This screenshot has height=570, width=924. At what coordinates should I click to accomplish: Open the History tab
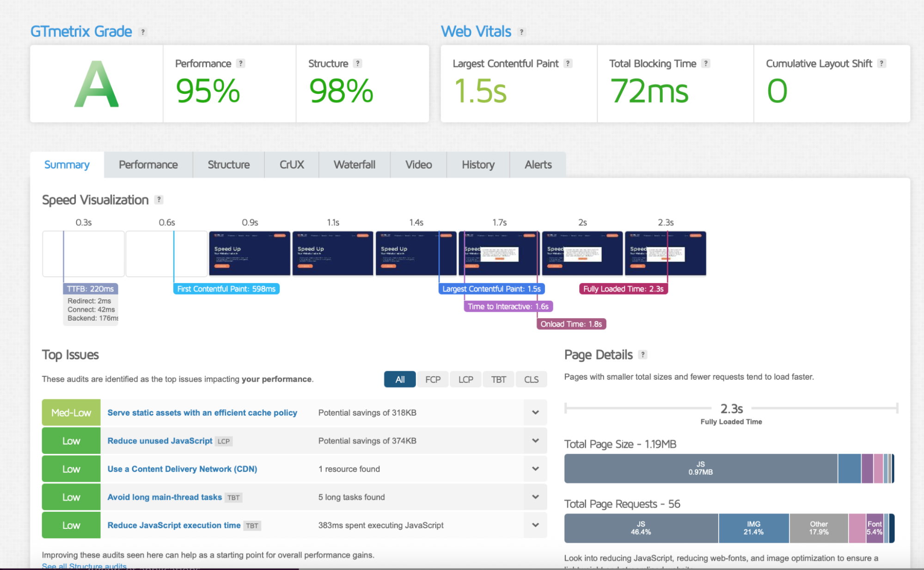[x=478, y=165]
